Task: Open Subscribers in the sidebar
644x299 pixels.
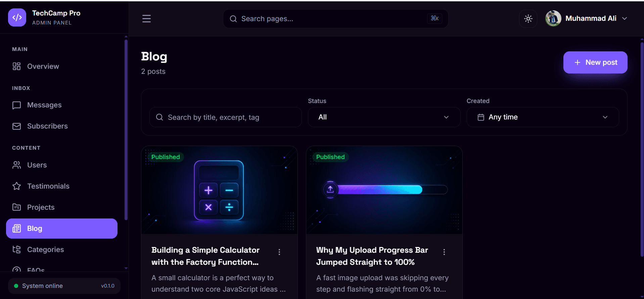Action: [62, 126]
